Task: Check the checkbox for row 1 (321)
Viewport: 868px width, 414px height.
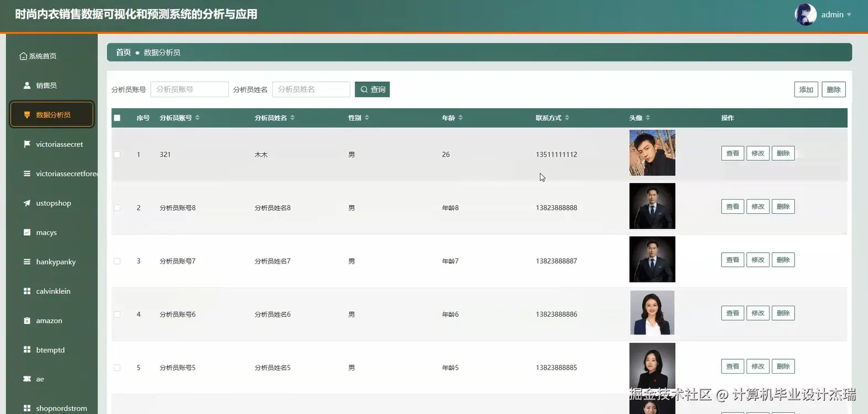Action: point(117,155)
